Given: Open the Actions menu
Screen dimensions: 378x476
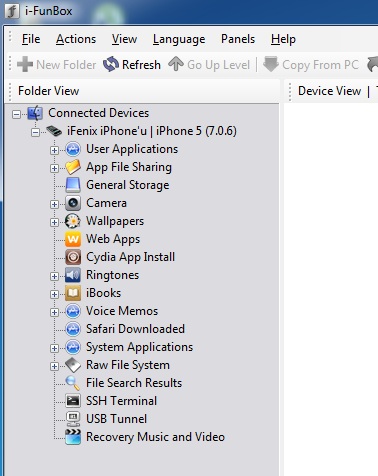Looking at the screenshot, I should coord(76,39).
